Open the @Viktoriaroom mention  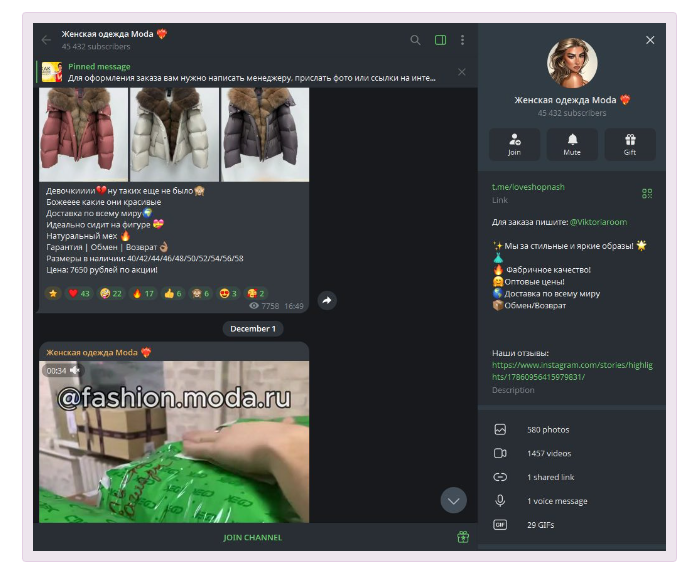click(x=598, y=222)
